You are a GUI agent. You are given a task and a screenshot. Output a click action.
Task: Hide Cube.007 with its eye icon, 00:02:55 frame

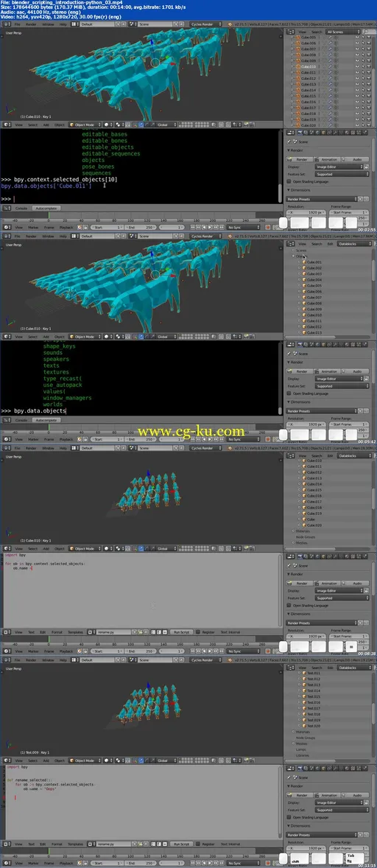pyautogui.click(x=357, y=49)
